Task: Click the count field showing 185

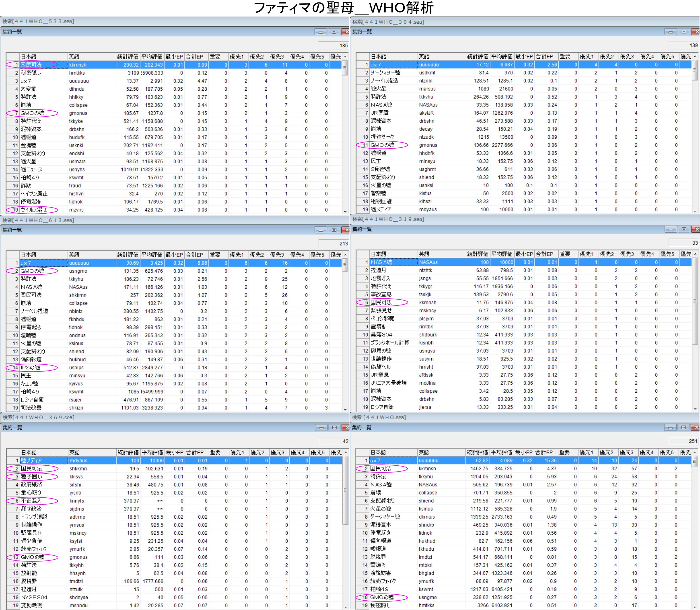Action: point(334,45)
